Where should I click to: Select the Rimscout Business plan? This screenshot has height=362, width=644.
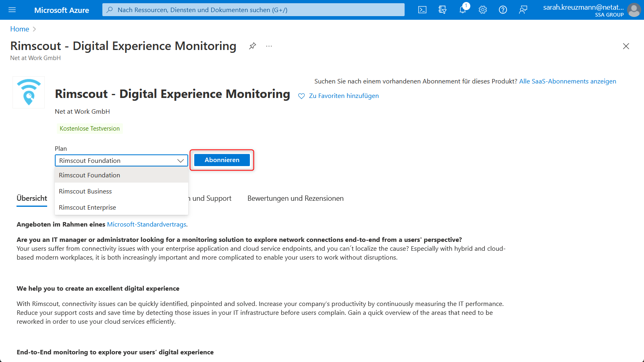pyautogui.click(x=121, y=191)
